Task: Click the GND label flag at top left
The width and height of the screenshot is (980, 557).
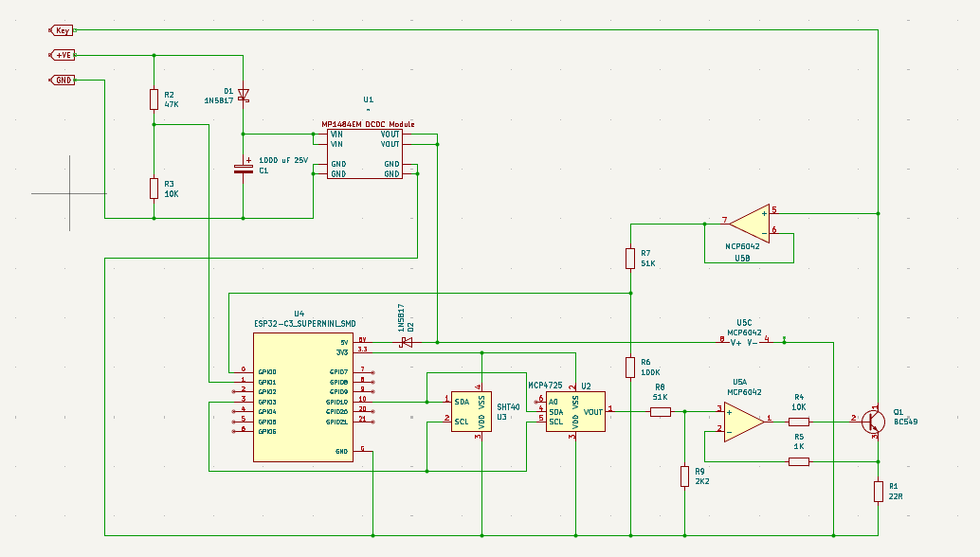Action: (62, 80)
